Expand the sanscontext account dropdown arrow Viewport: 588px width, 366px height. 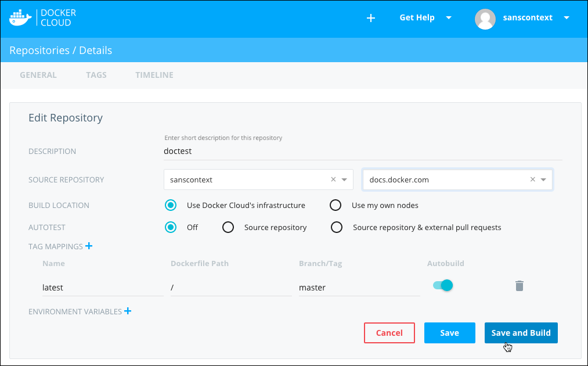tap(567, 17)
